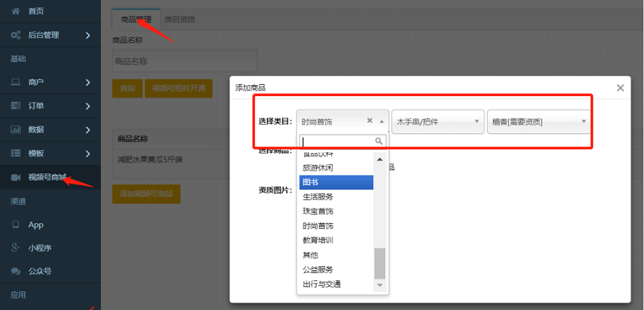Click the 商户 laptop icon

[x=15, y=82]
